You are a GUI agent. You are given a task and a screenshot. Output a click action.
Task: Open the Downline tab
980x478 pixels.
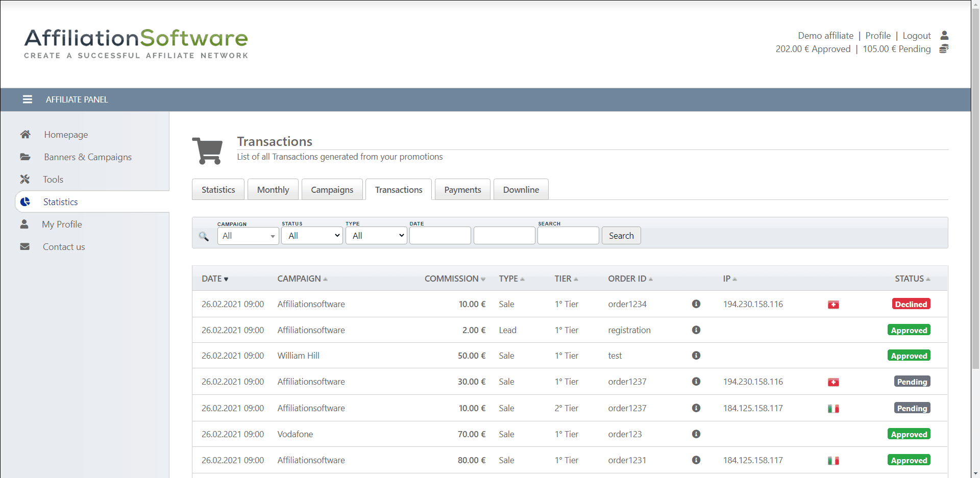point(521,190)
